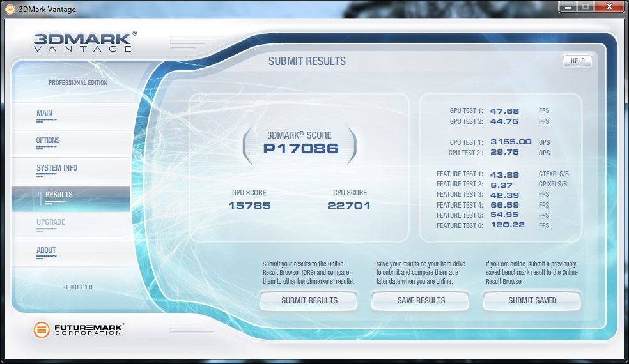Click Submit Results button
This screenshot has width=629, height=364.
pyautogui.click(x=309, y=300)
